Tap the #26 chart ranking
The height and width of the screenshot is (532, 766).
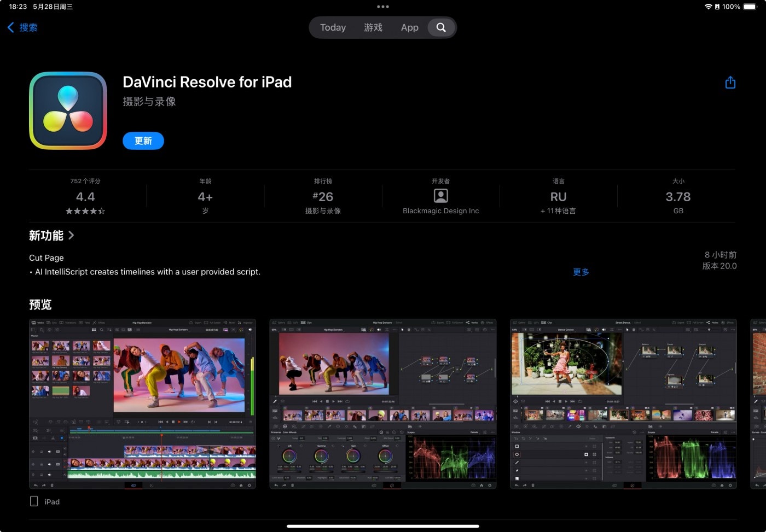click(323, 196)
